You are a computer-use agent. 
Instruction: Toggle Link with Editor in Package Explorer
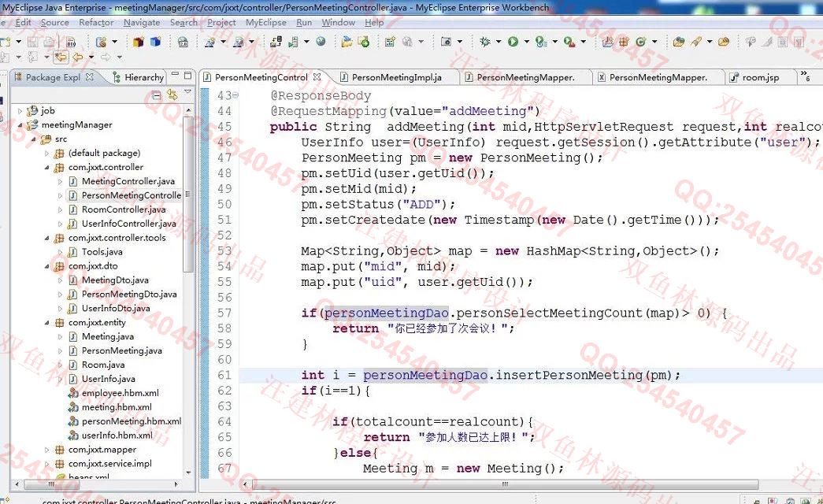click(172, 95)
